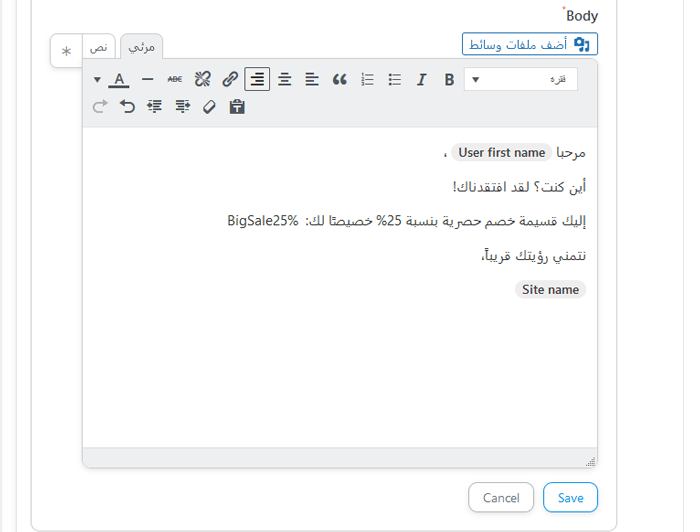700x532 pixels.
Task: Open the text color dropdown arrow
Action: coord(97,80)
